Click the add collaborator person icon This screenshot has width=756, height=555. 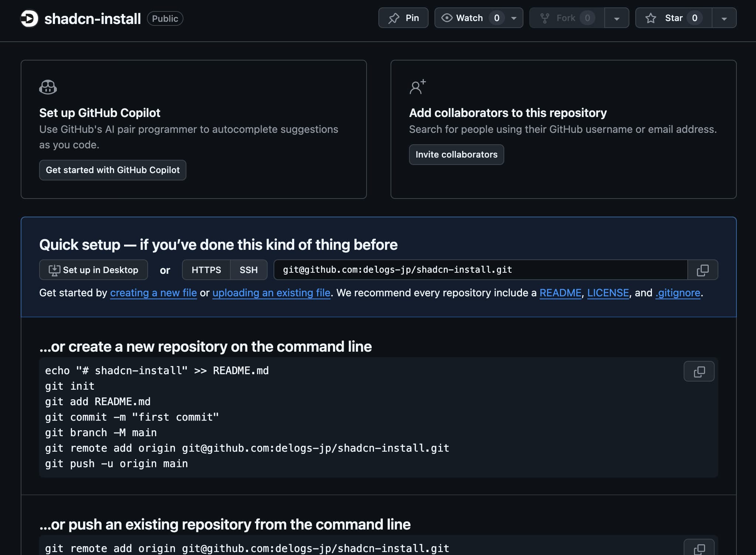click(417, 87)
